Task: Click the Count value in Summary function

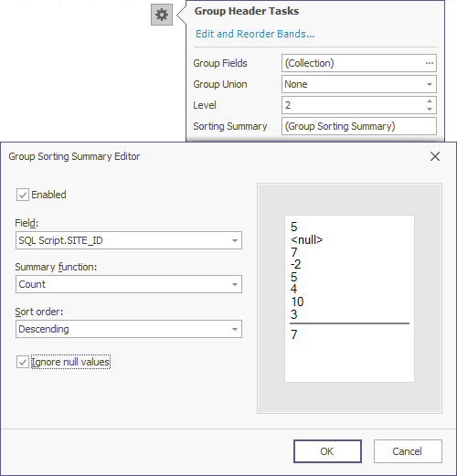Action: click(32, 284)
